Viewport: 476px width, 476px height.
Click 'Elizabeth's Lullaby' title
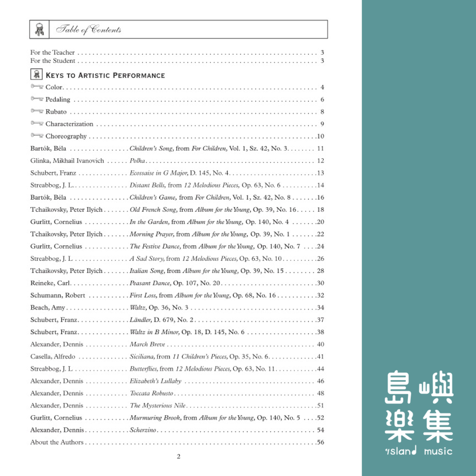click(x=156, y=381)
